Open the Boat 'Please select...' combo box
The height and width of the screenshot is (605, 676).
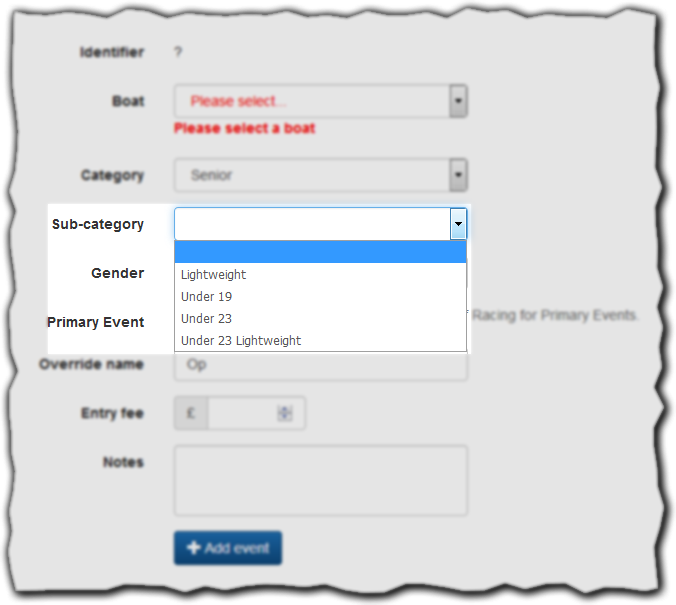pyautogui.click(x=312, y=101)
